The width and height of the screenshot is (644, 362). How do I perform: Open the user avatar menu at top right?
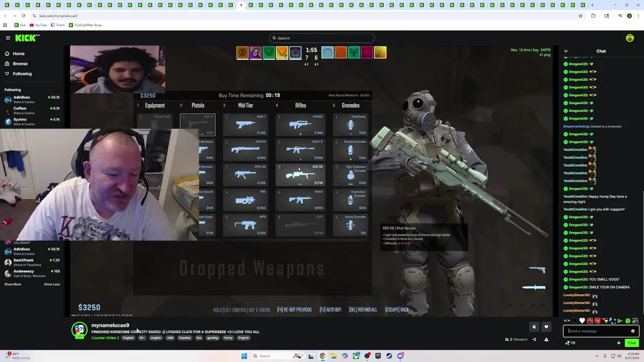tap(629, 38)
